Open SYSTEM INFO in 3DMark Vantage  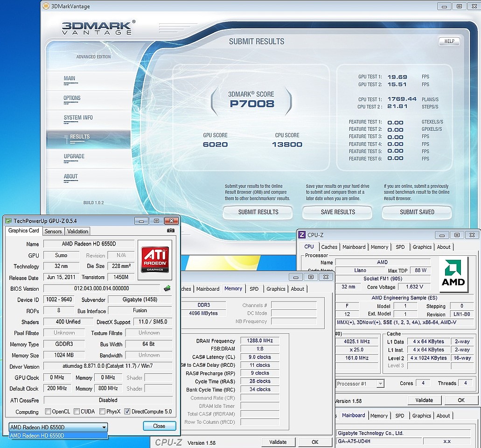(x=78, y=118)
